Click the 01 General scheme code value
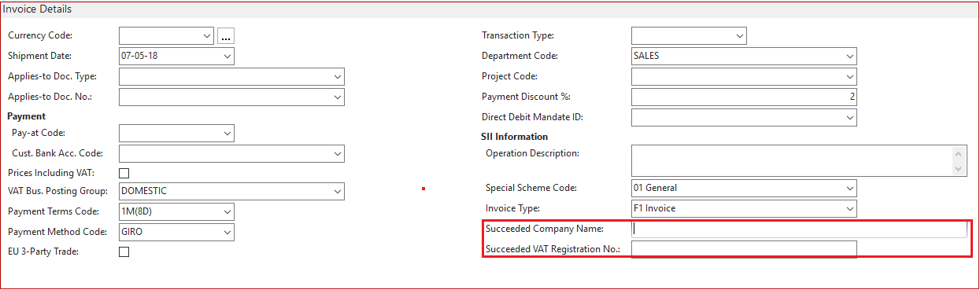 point(655,189)
